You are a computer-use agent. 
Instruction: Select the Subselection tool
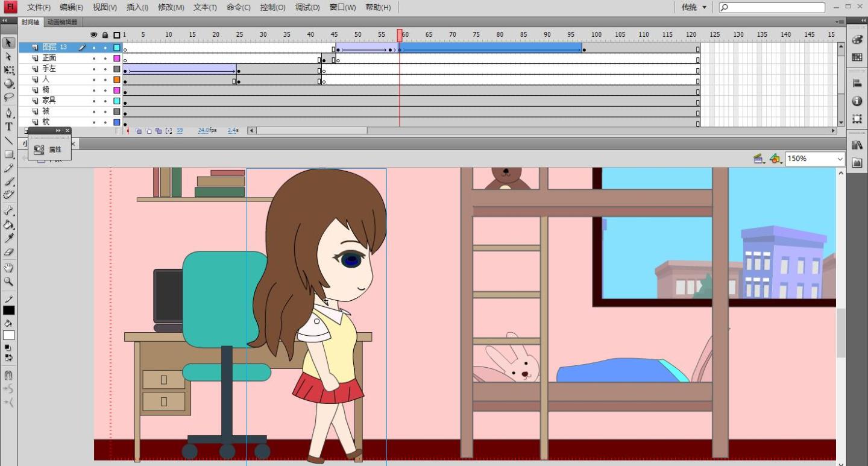pyautogui.click(x=8, y=57)
